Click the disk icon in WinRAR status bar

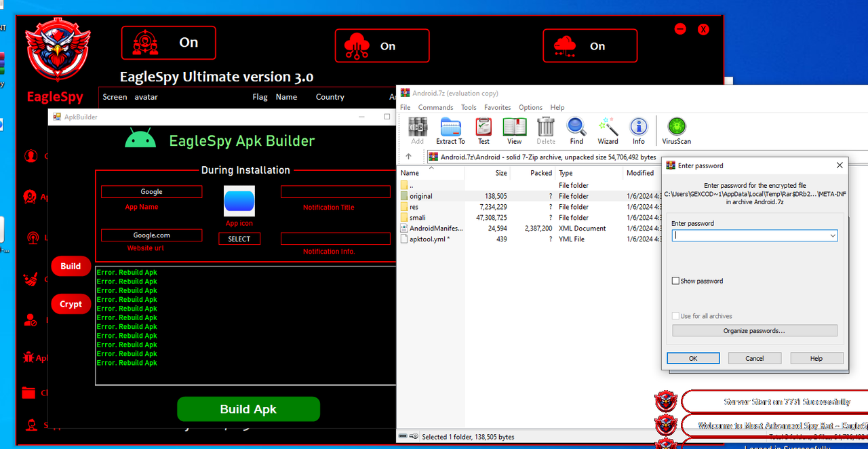(403, 437)
